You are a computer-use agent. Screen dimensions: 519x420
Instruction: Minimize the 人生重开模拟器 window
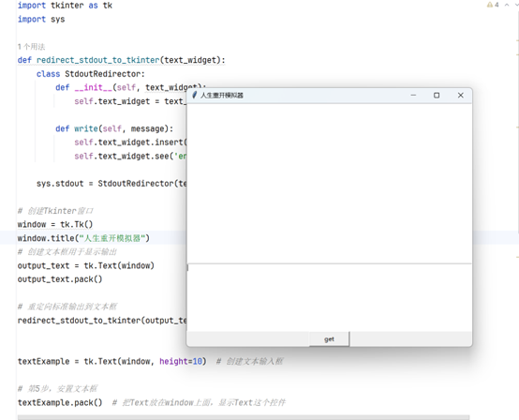point(413,95)
